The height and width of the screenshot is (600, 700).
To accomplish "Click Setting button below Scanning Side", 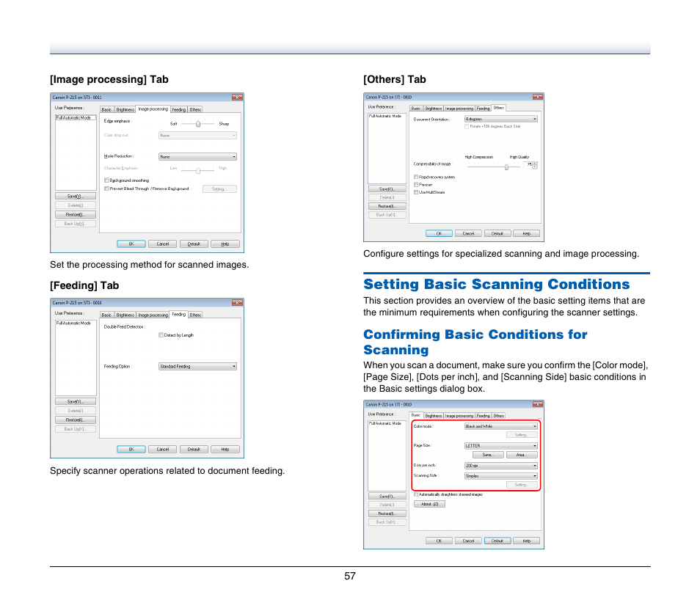I will pos(522,485).
